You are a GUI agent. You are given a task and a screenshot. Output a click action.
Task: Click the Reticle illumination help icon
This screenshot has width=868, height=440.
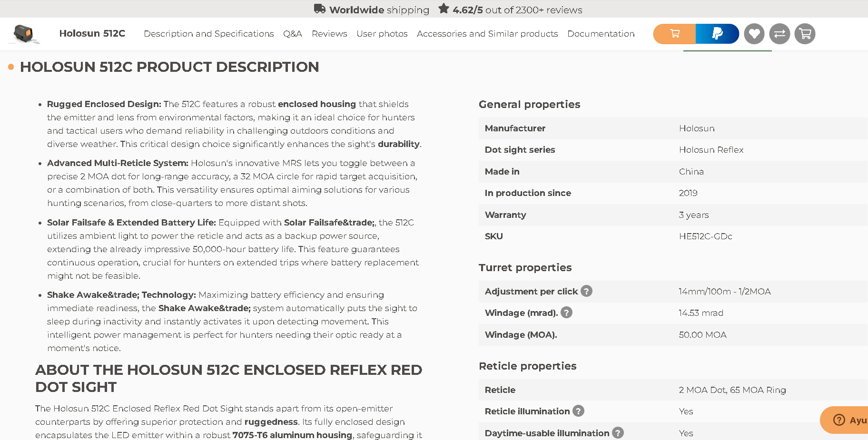[x=578, y=411]
